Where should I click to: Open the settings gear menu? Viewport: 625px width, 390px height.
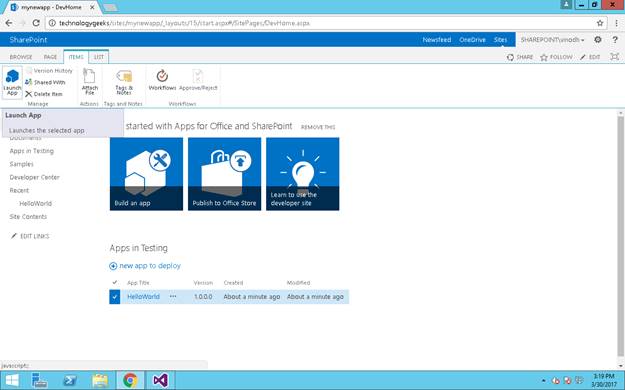(597, 39)
